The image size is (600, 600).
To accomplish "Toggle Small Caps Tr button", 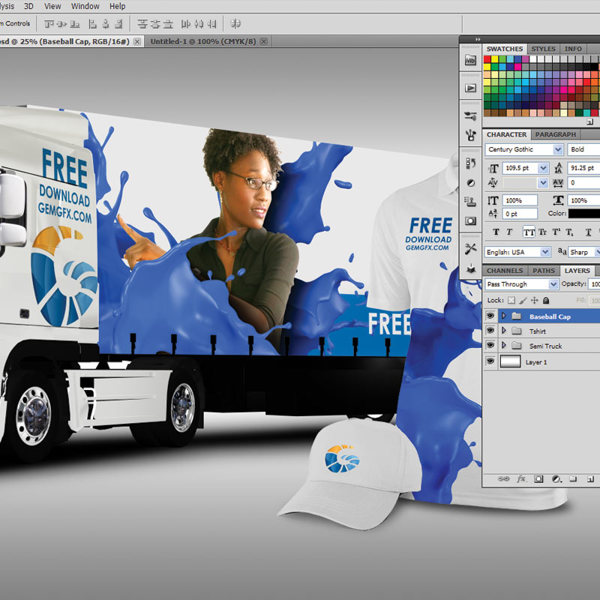I will (x=543, y=232).
